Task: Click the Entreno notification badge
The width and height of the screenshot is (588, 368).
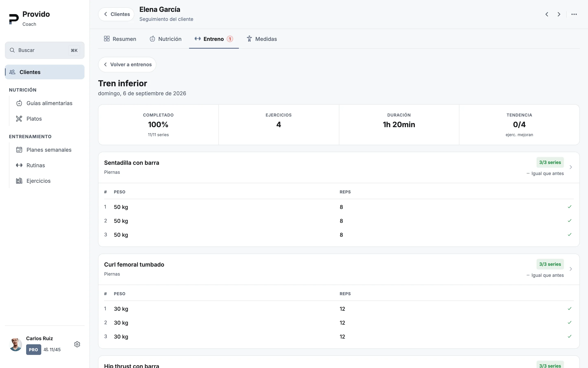Action: 230,39
